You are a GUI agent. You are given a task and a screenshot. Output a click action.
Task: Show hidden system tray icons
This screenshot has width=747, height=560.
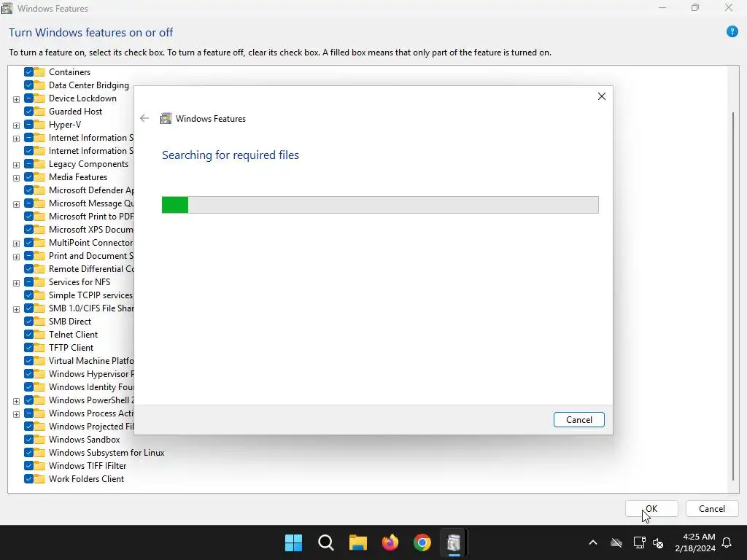593,542
